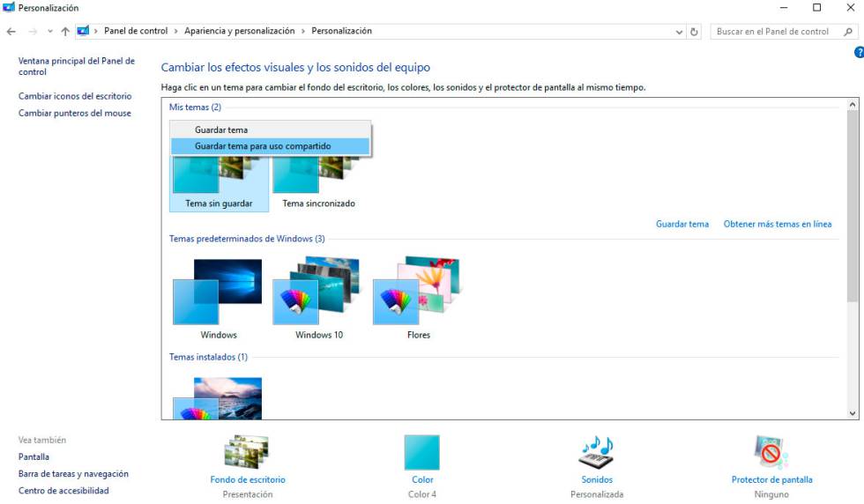
Task: Open Obtener más temas en línea
Action: click(x=778, y=224)
